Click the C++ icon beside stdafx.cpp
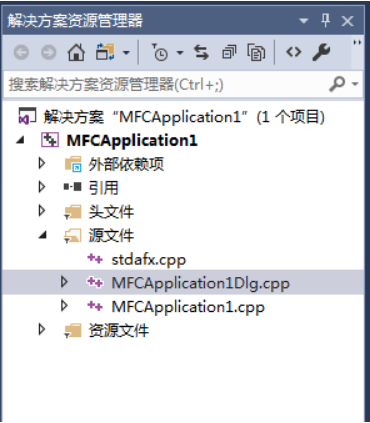 pos(95,259)
